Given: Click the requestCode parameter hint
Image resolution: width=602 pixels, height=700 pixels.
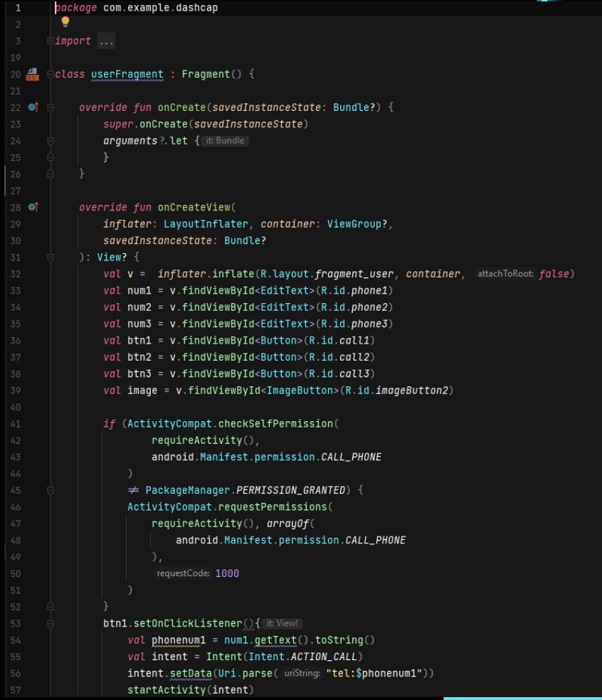Looking at the screenshot, I should pyautogui.click(x=183, y=573).
